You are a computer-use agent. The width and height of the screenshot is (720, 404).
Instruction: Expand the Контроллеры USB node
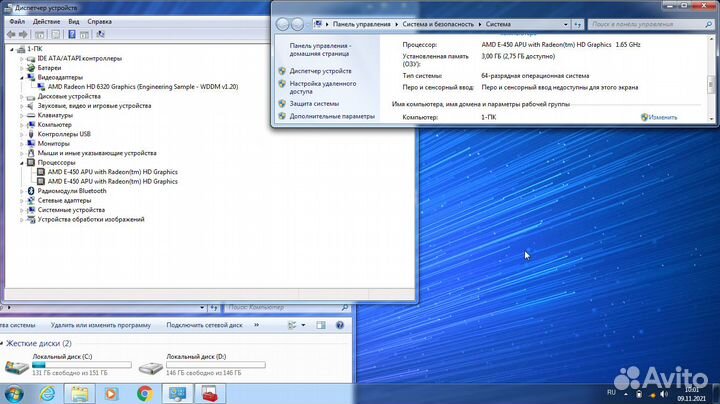click(21, 134)
